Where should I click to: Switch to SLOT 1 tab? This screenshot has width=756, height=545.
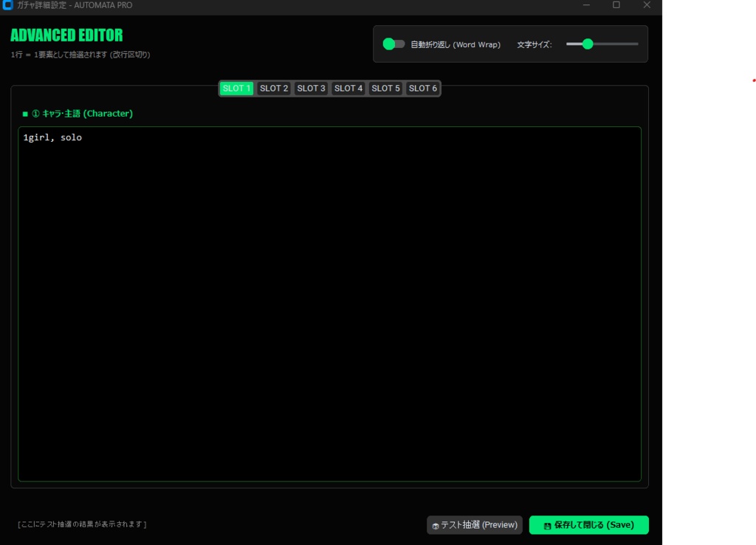pos(236,89)
